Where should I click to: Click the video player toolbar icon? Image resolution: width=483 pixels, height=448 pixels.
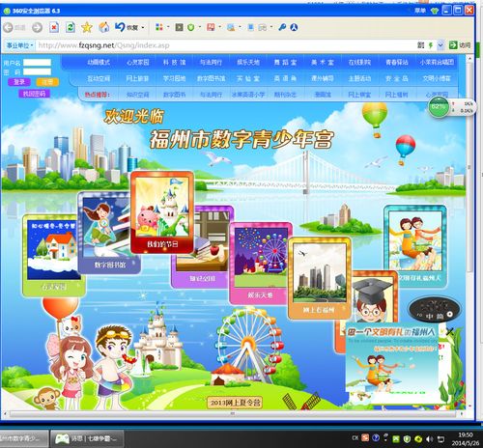[x=179, y=27]
